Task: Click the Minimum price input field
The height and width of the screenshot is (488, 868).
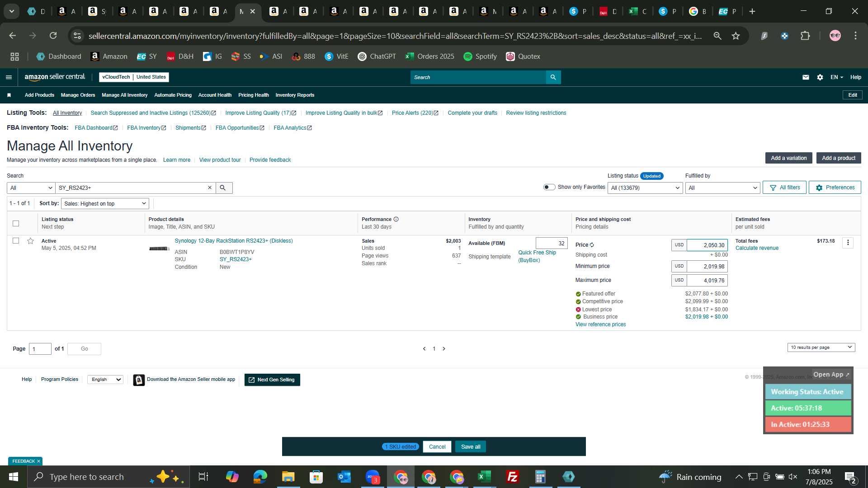Action: tap(707, 267)
